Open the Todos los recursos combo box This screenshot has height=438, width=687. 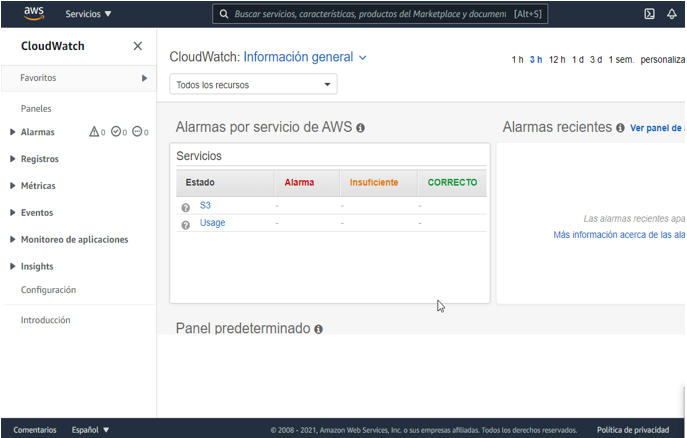[253, 84]
